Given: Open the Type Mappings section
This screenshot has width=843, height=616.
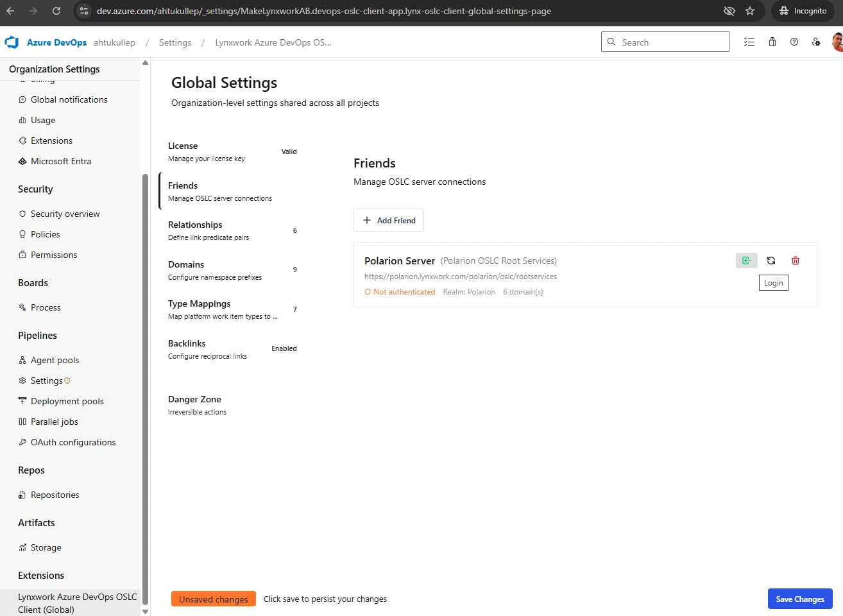Looking at the screenshot, I should (232, 309).
